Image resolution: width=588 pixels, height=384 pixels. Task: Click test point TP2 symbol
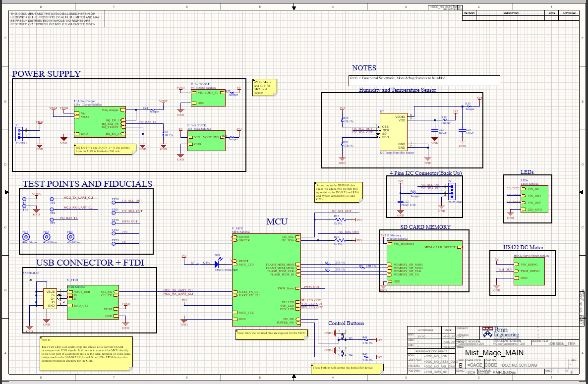coord(52,199)
